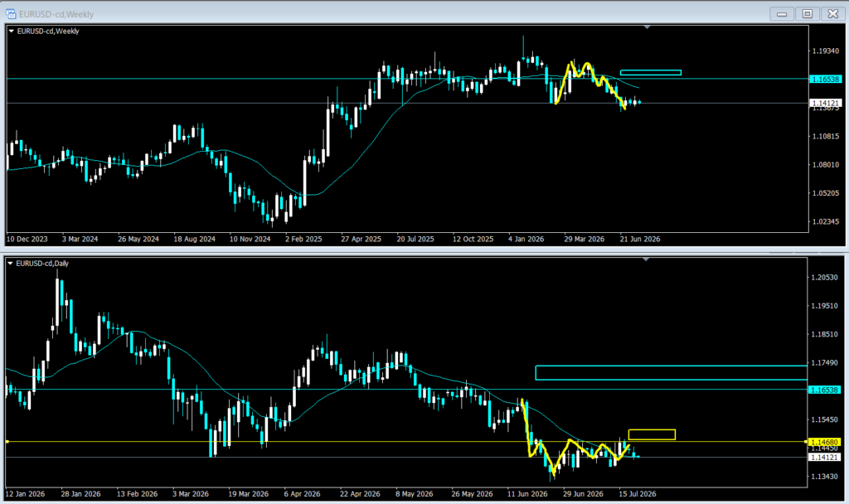Click 15 Jul 2026 date on Daily axis

click(638, 494)
